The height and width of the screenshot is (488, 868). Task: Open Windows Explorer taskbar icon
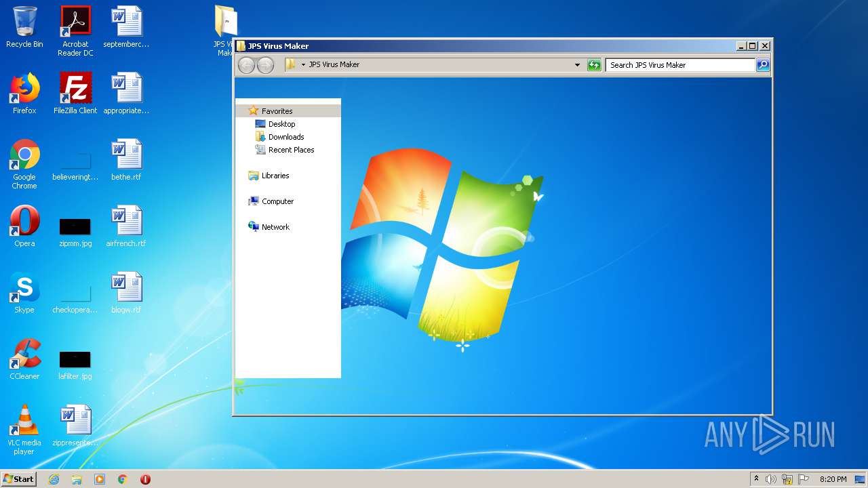77,479
